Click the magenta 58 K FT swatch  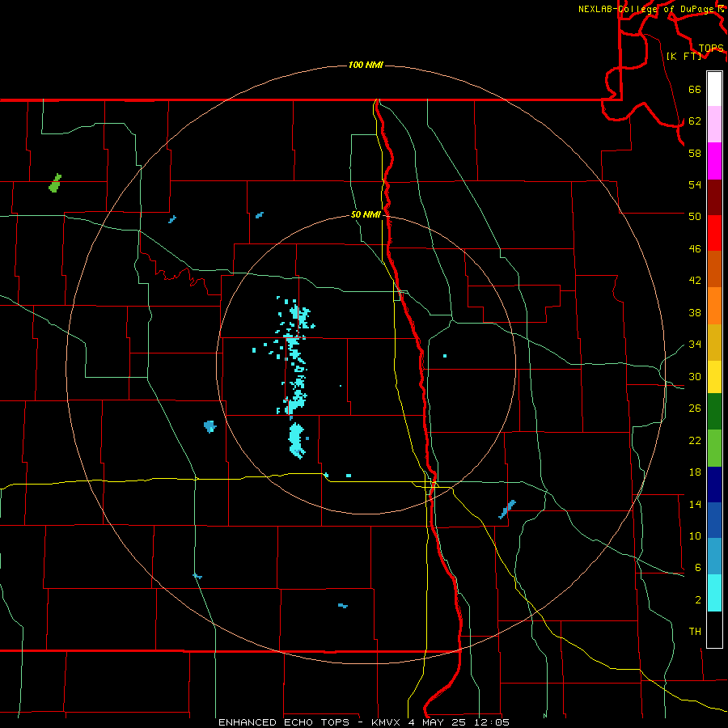tap(714, 161)
